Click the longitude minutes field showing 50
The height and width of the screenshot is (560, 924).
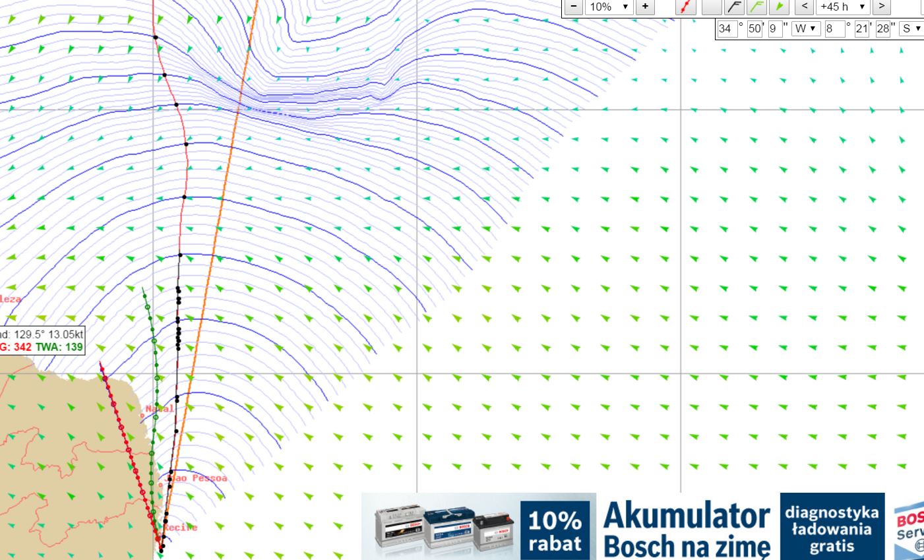pyautogui.click(x=755, y=28)
